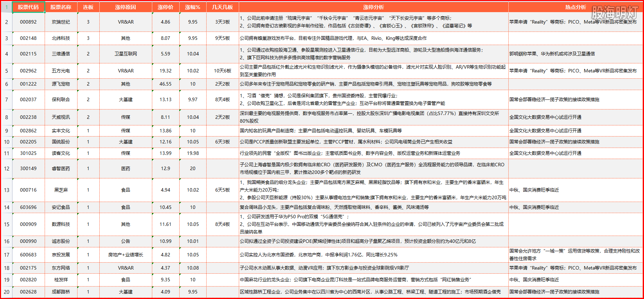Click the 数源科技 name cell

[x=61, y=224]
